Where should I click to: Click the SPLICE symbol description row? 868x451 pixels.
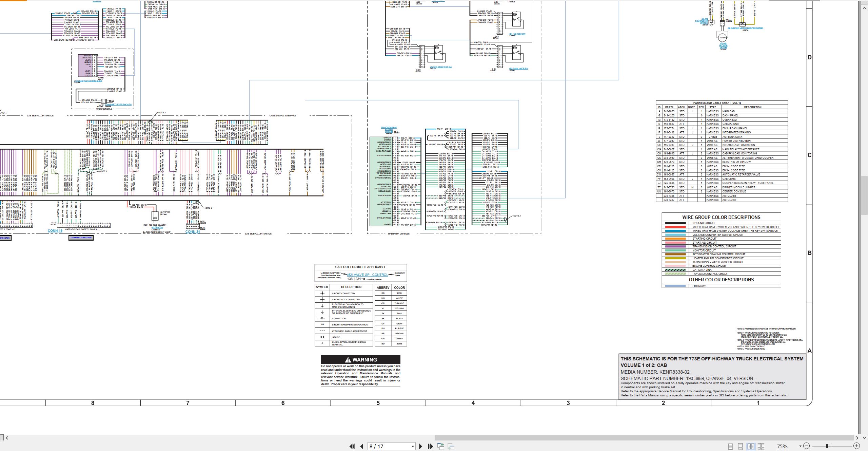coord(344,337)
